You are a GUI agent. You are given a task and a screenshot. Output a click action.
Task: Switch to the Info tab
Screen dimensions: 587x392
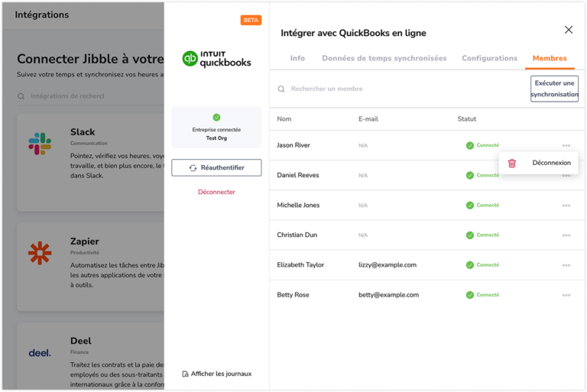[297, 58]
